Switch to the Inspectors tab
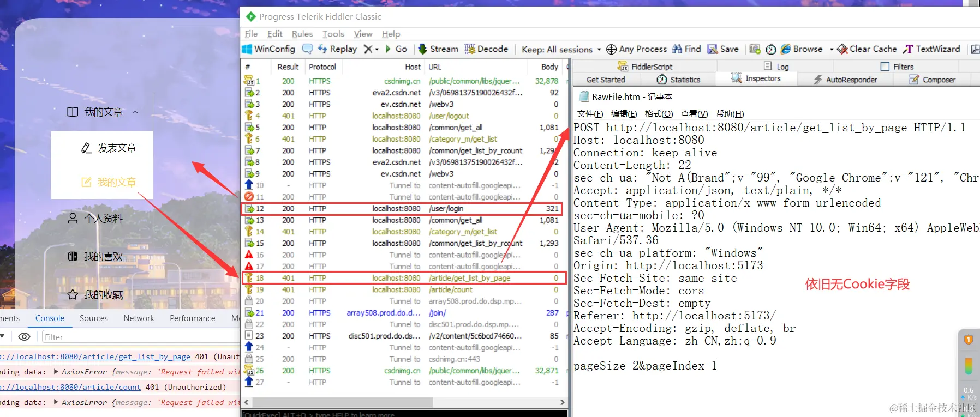This screenshot has width=980, height=417. click(x=756, y=78)
